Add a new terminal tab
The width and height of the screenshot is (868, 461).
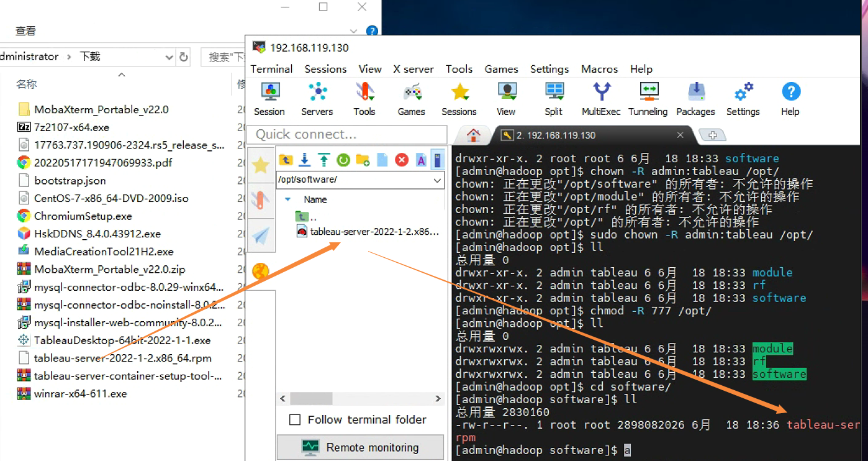point(712,135)
